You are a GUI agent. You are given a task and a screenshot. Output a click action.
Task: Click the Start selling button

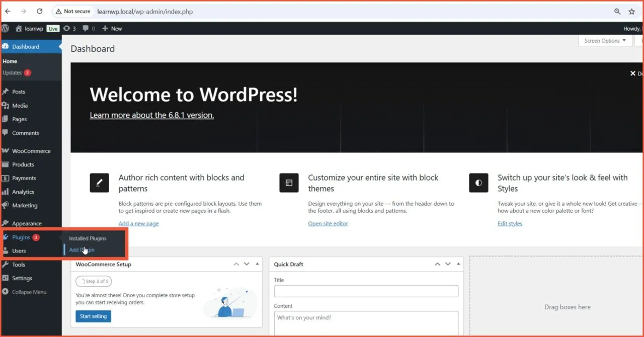(93, 316)
